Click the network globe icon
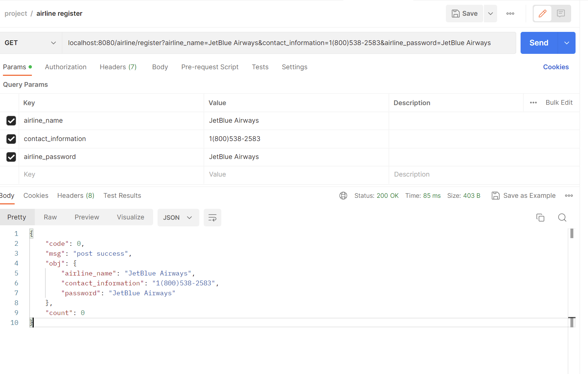The height and width of the screenshot is (374, 588). [343, 196]
